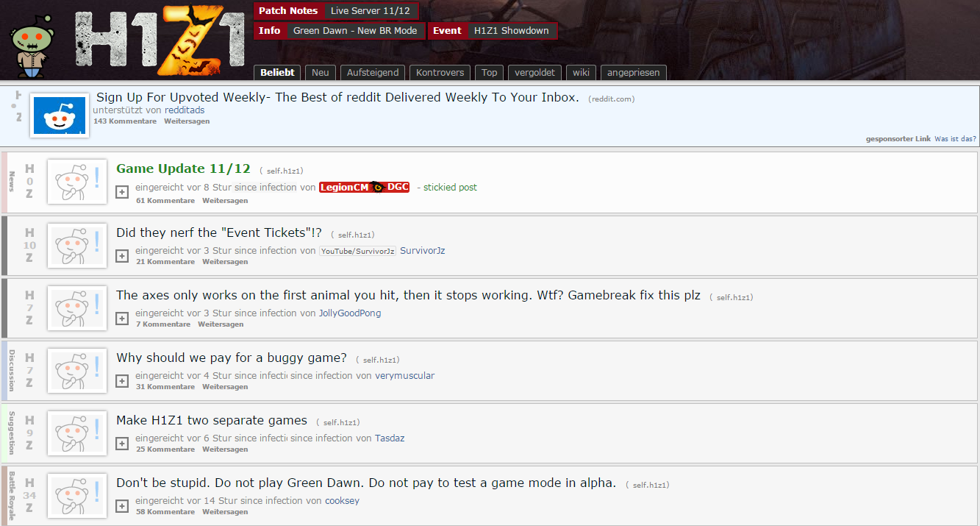Open the 'Kontrovers' sorting tab
Image resolution: width=980 pixels, height=526 pixels.
point(440,73)
